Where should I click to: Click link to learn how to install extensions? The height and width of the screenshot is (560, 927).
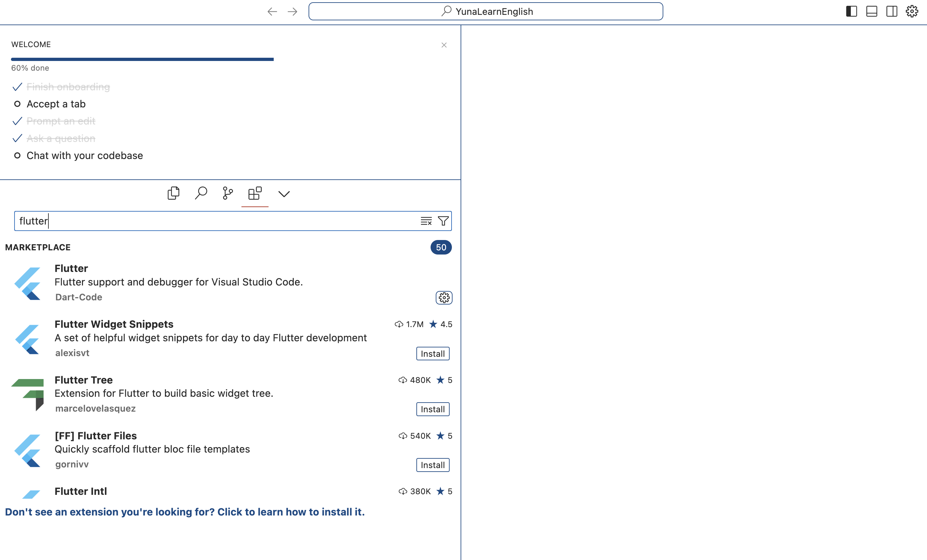click(185, 512)
